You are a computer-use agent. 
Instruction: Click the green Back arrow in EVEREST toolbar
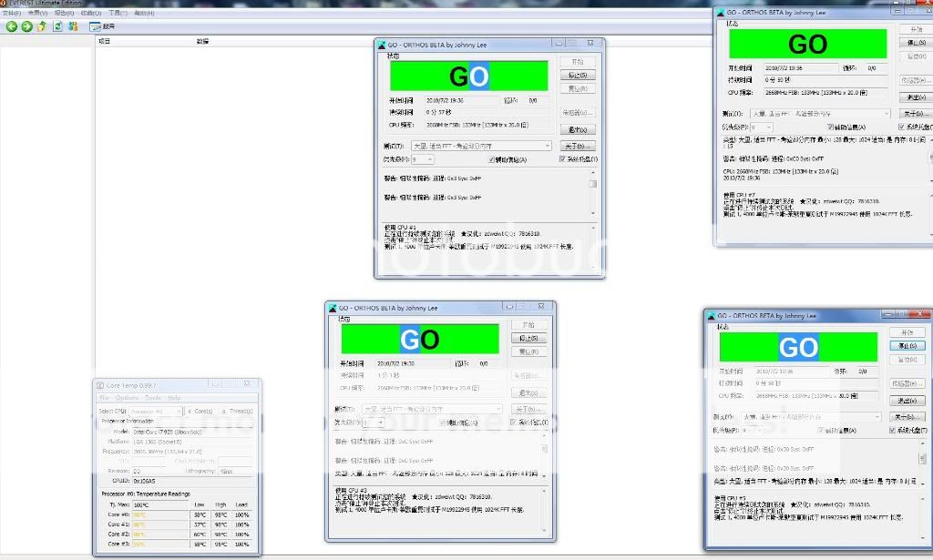[x=12, y=26]
